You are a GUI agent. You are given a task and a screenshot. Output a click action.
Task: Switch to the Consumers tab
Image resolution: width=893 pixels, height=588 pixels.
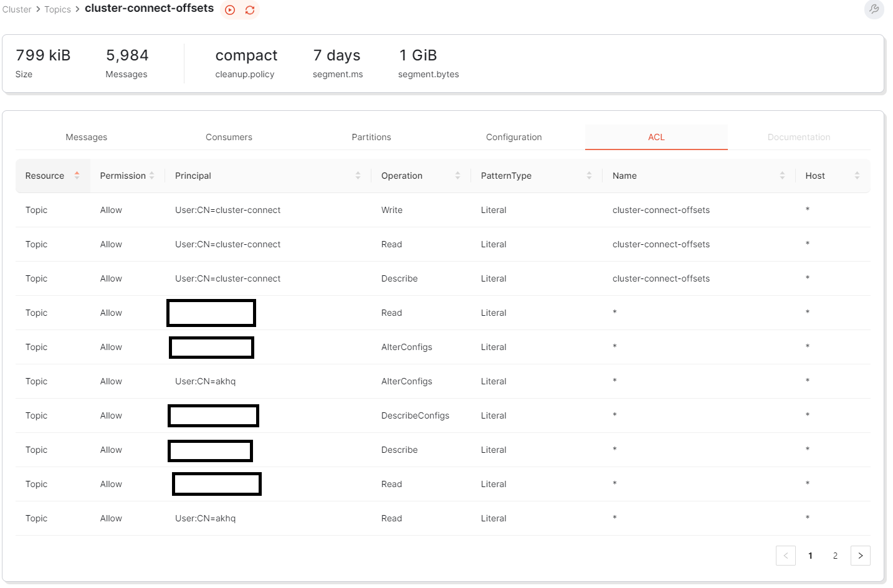tap(229, 137)
